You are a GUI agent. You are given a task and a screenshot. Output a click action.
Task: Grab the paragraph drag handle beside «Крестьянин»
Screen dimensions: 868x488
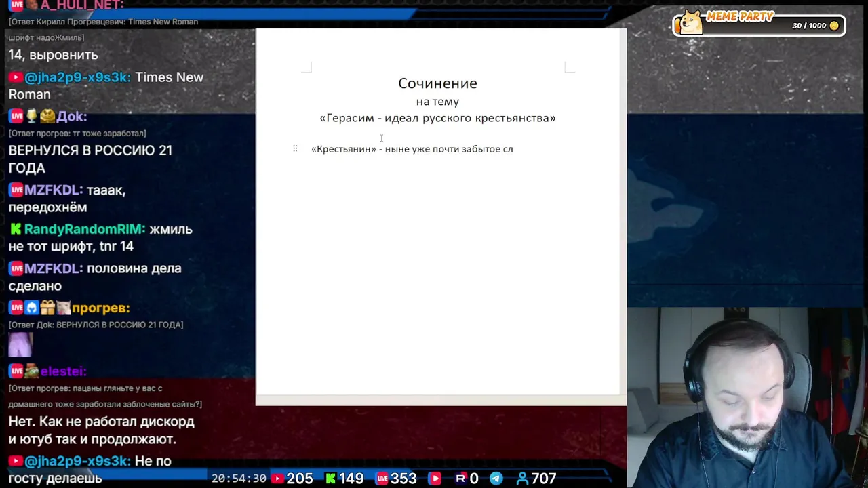pyautogui.click(x=295, y=148)
